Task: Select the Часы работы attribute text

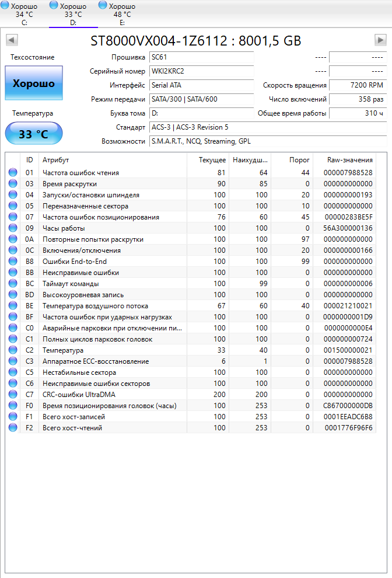Action: point(64,228)
